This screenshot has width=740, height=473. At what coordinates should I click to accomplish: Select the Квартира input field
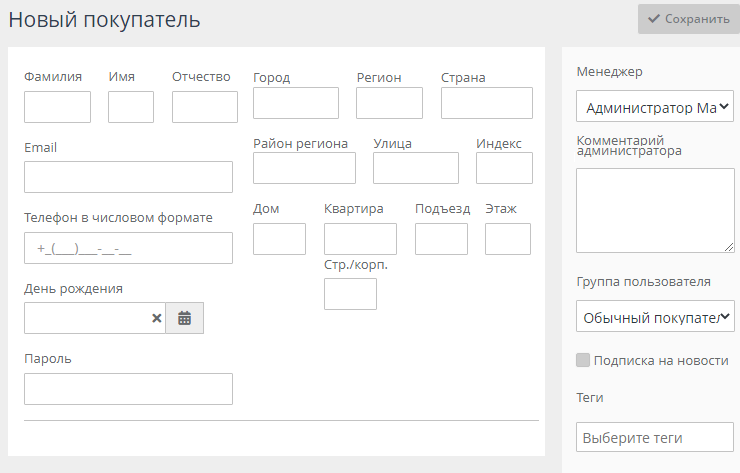[x=360, y=239]
